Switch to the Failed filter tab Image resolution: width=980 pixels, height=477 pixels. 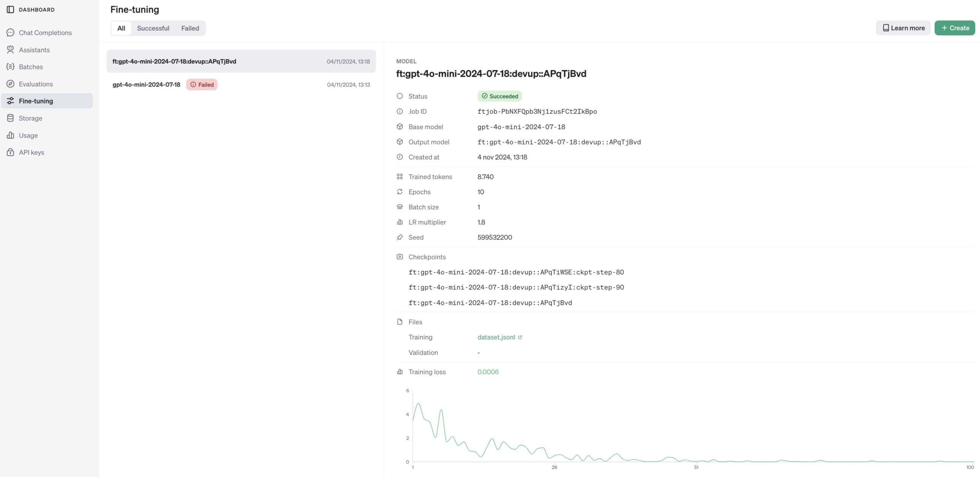(x=190, y=28)
